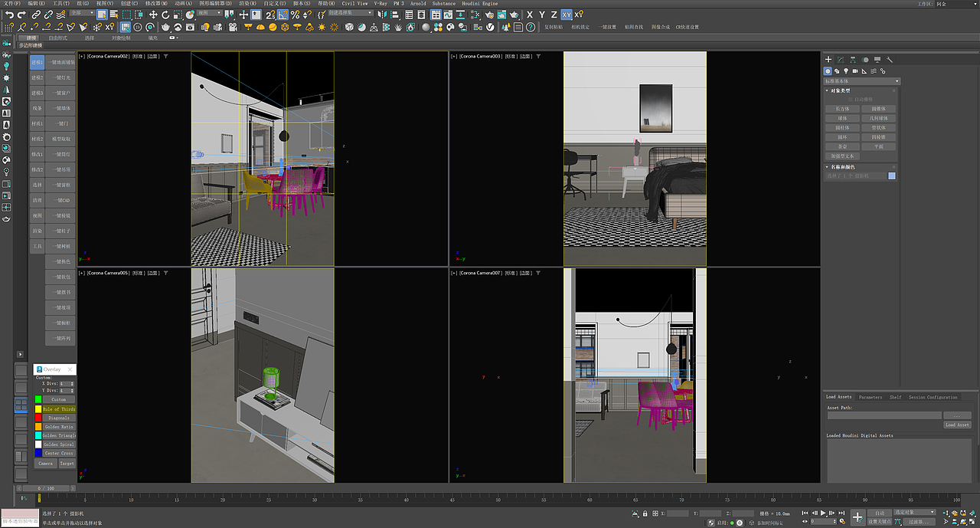
Task: Select the four-viewport quad layout icon
Action: pyautogui.click(x=21, y=405)
